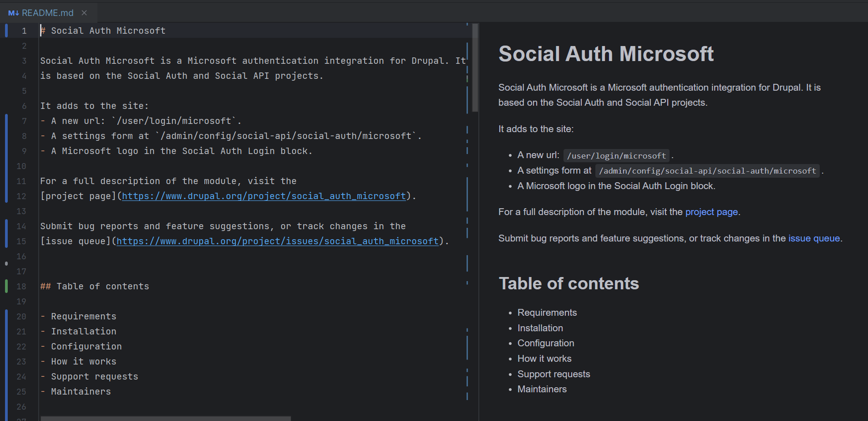Click the blue change marker beside line 8
The height and width of the screenshot is (421, 868).
coord(6,136)
